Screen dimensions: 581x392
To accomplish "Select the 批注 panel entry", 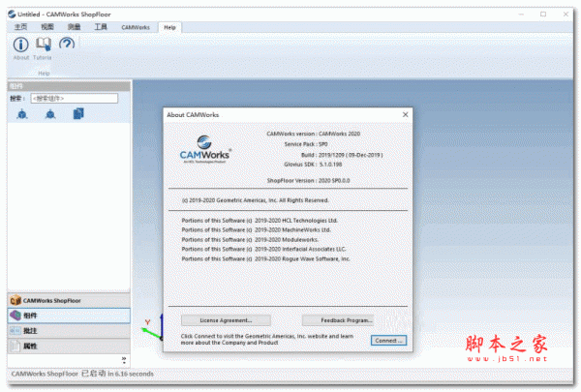I will [x=69, y=330].
